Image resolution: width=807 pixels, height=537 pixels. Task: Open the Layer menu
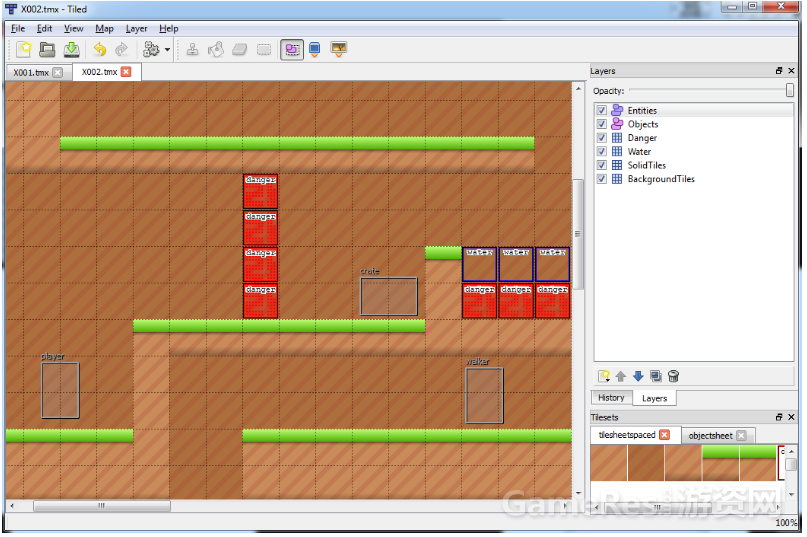tap(136, 29)
